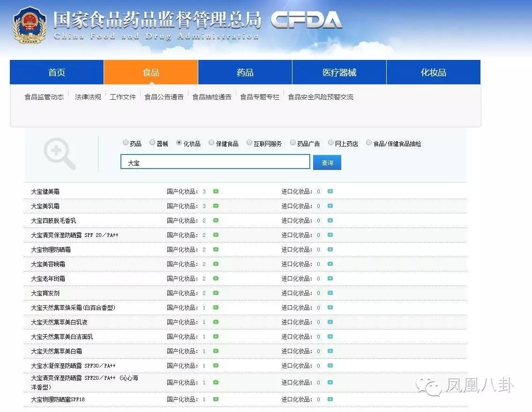Click blue plus icon for 大宝天然集萃美白乳液
Image resolution: width=532 pixels, height=412 pixels.
click(x=330, y=322)
